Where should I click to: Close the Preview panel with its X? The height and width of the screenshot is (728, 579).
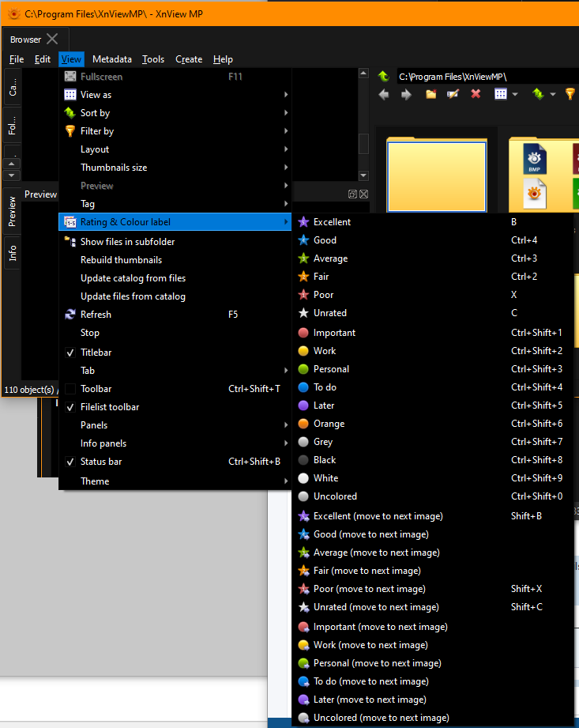363,194
